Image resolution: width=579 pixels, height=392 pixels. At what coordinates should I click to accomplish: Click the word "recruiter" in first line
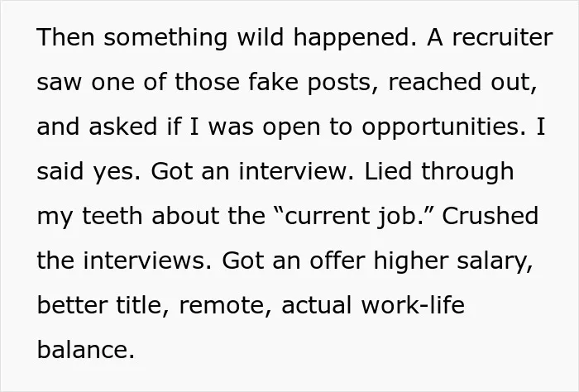[x=503, y=37]
